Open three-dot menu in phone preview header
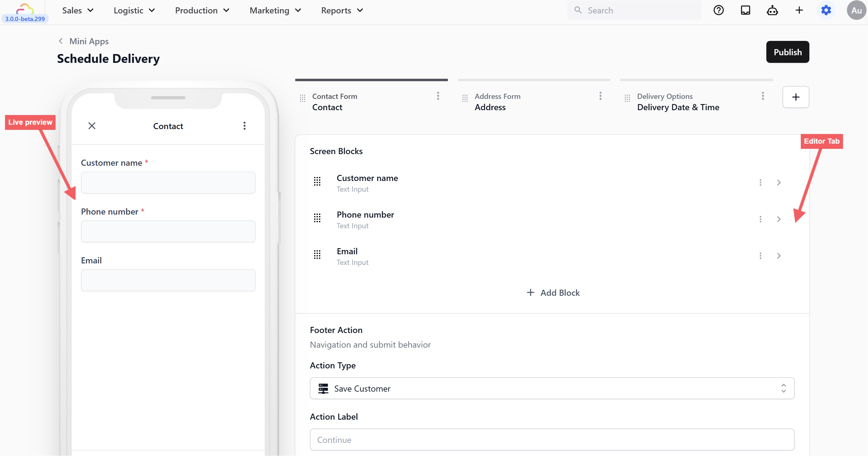 tap(245, 126)
